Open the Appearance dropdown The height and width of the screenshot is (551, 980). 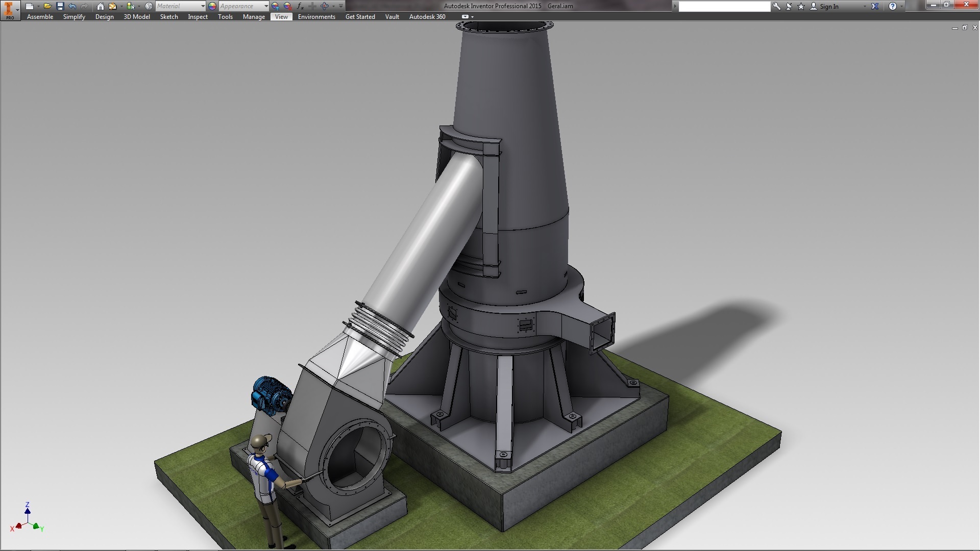click(x=266, y=6)
